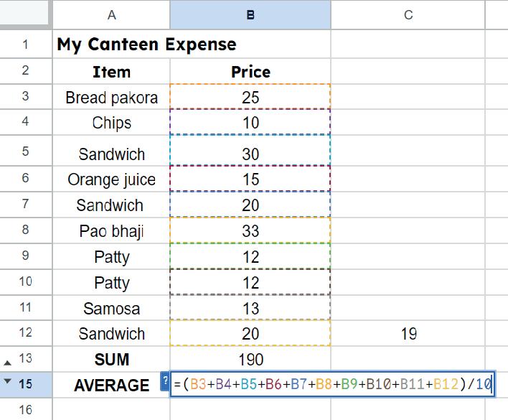Select the Samosa price cell 13
The image size is (508, 420).
(x=250, y=308)
